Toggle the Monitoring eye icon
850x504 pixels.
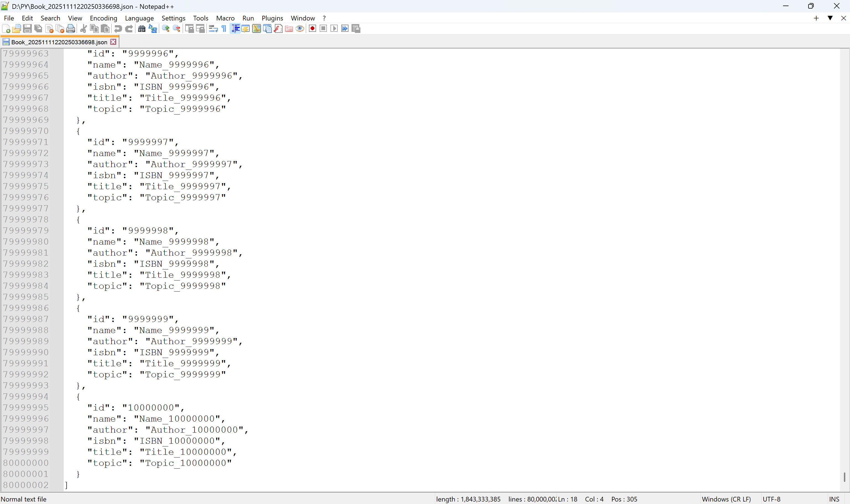point(300,28)
